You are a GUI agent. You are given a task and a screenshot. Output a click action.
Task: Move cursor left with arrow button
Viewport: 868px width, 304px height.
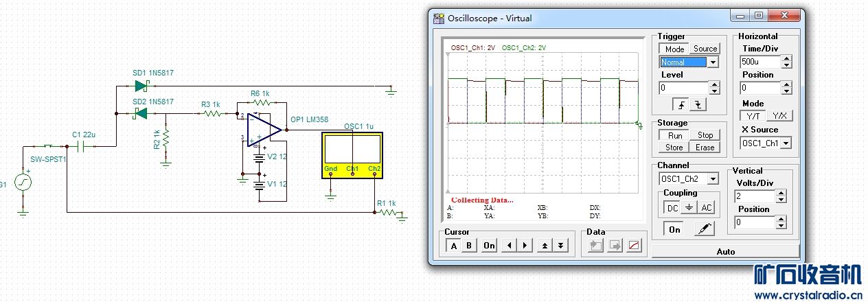pyautogui.click(x=509, y=245)
